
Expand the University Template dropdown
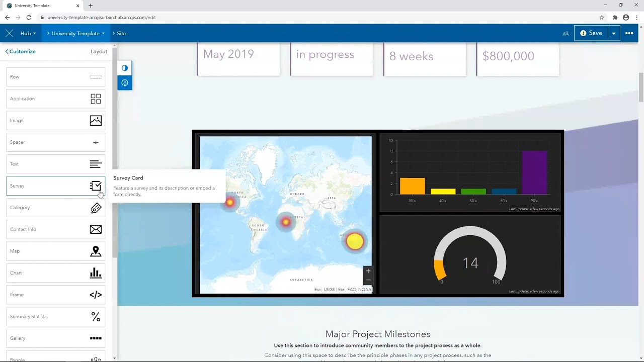tap(75, 33)
